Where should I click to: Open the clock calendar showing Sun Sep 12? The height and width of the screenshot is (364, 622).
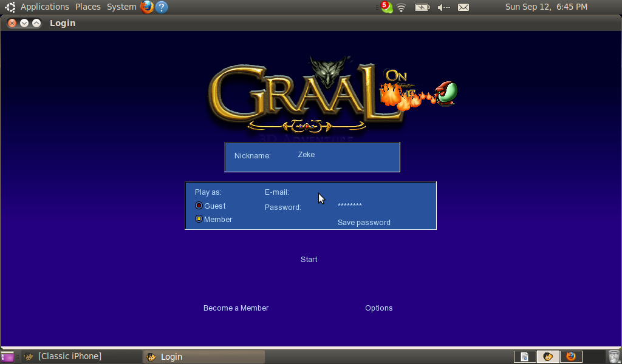coord(546,7)
